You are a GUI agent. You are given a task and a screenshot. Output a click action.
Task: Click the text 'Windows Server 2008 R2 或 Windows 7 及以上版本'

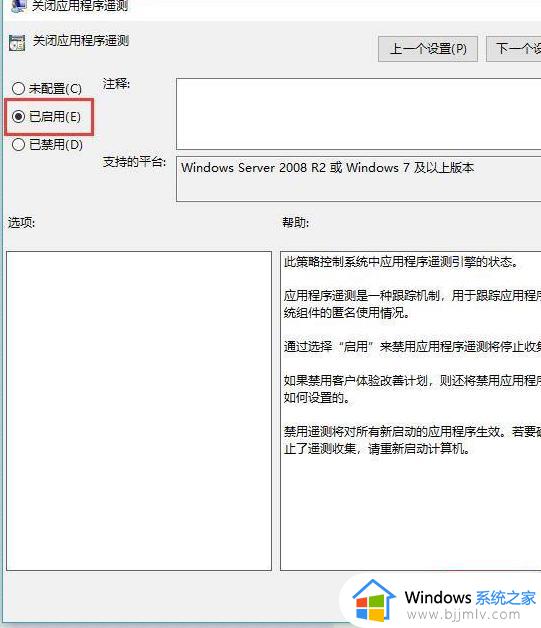(x=328, y=167)
